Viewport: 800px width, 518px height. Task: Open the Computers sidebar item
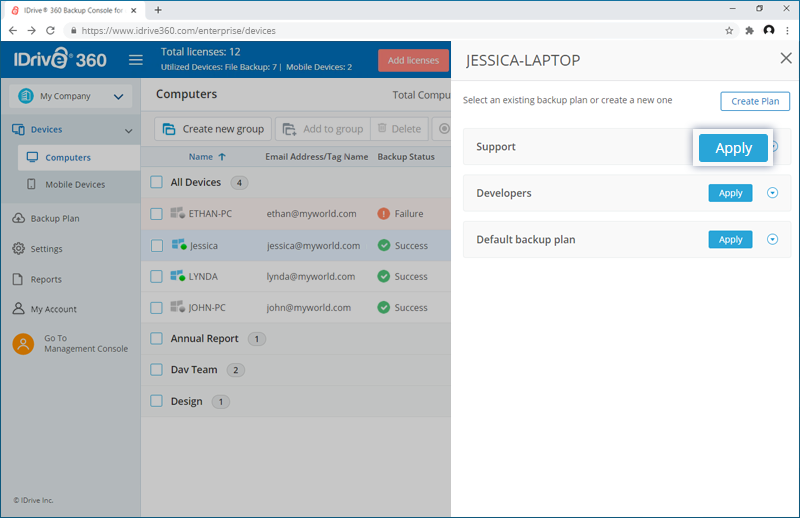79,158
